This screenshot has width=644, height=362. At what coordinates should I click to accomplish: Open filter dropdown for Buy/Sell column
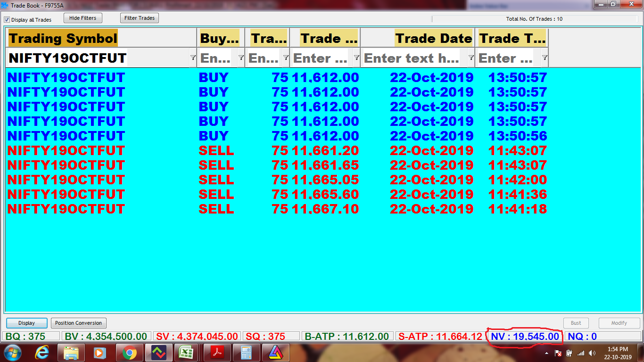(241, 58)
